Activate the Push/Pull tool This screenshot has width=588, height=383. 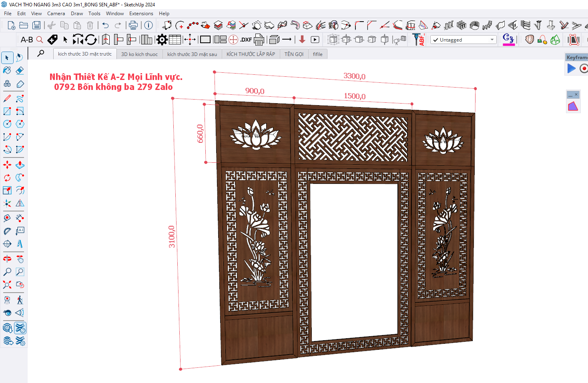coord(20,165)
